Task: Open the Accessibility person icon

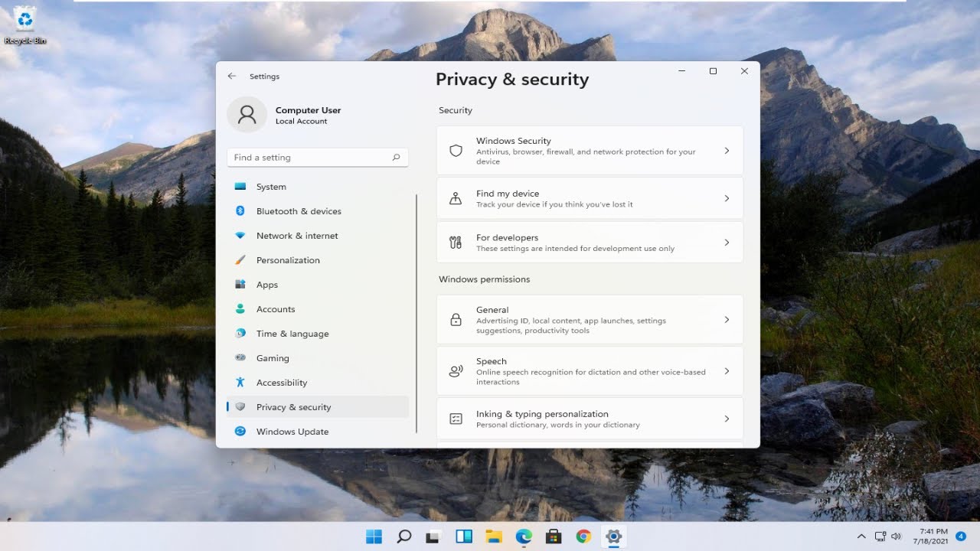Action: tap(240, 383)
